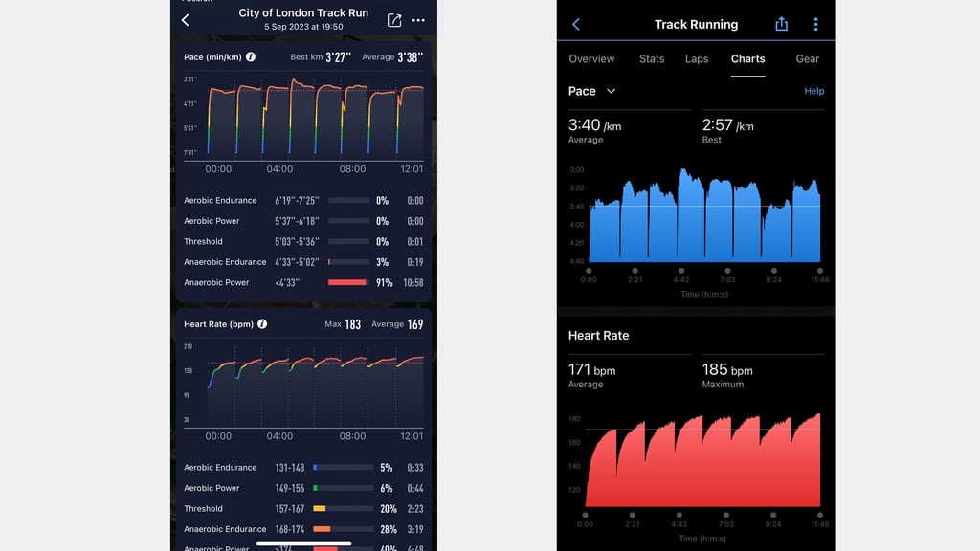980x551 pixels.
Task: Select the Charts tab
Action: pos(747,58)
